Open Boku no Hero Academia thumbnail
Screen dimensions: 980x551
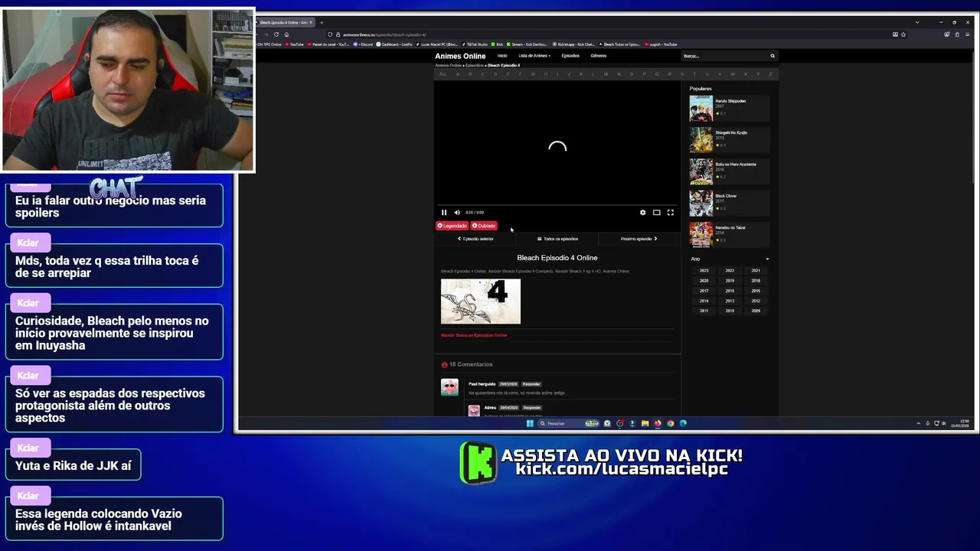pyautogui.click(x=701, y=171)
